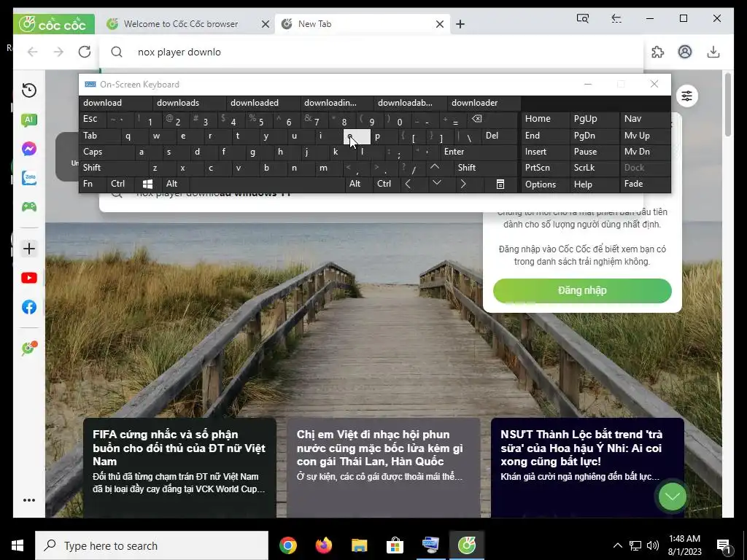
Task: Click the taskbar 'Type here to search' box
Action: coord(152,545)
